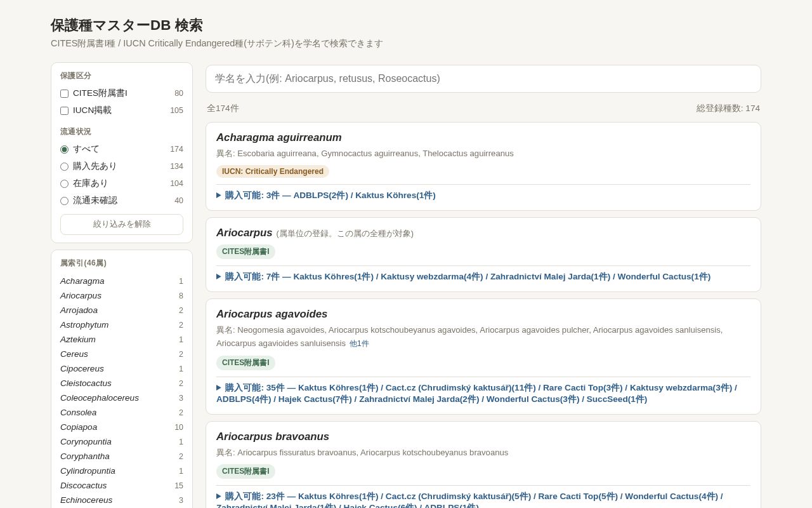Select Coryphantha from the genus index

122,457
